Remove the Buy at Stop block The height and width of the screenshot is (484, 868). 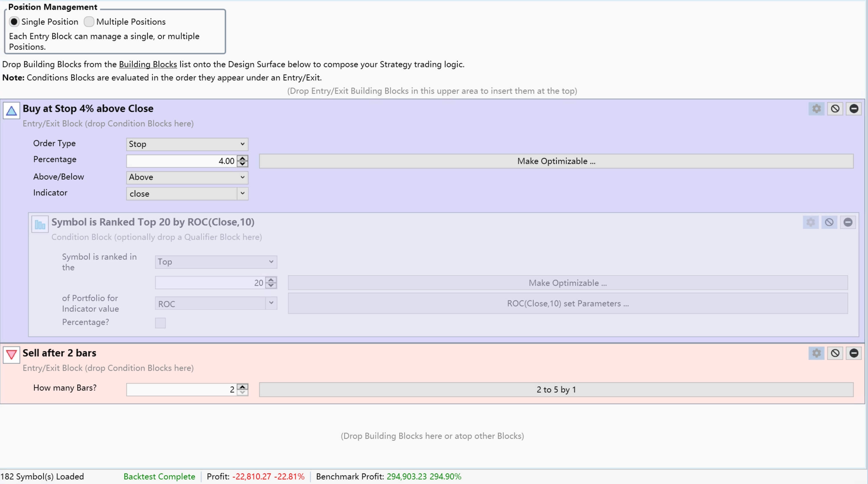pyautogui.click(x=853, y=108)
